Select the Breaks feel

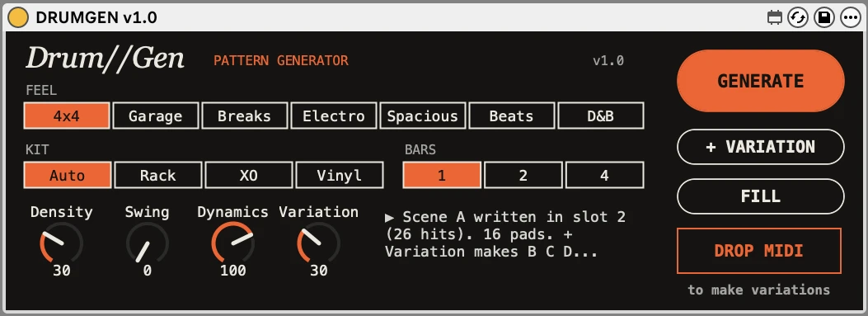click(x=244, y=116)
